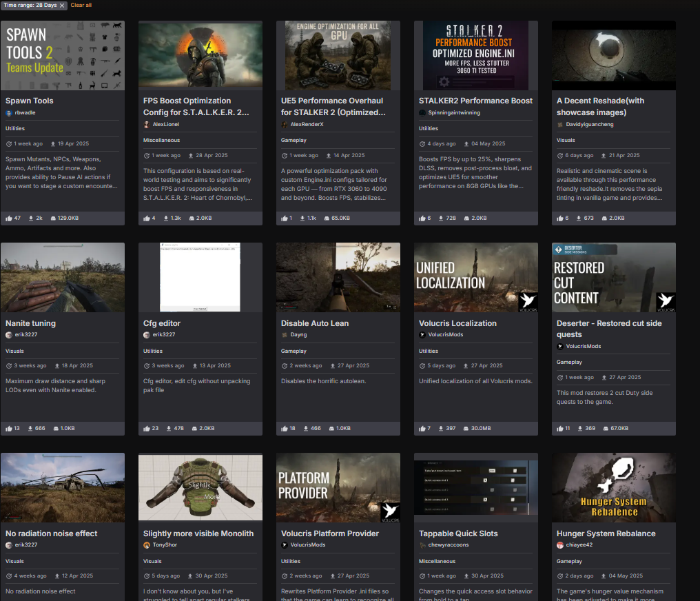Click the Davidyiguancheng author avatar icon
Viewport: 700px width, 601px height.
pos(560,125)
